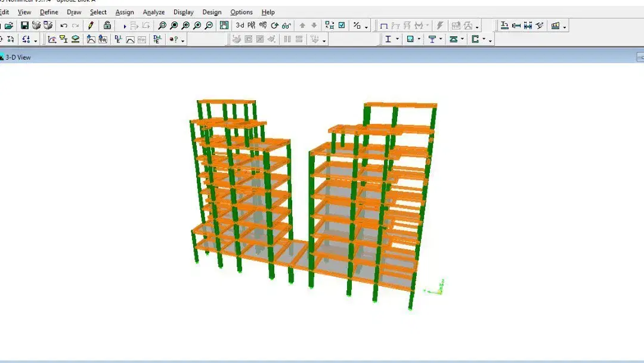
Task: Open the Help menu
Action: pos(268,13)
